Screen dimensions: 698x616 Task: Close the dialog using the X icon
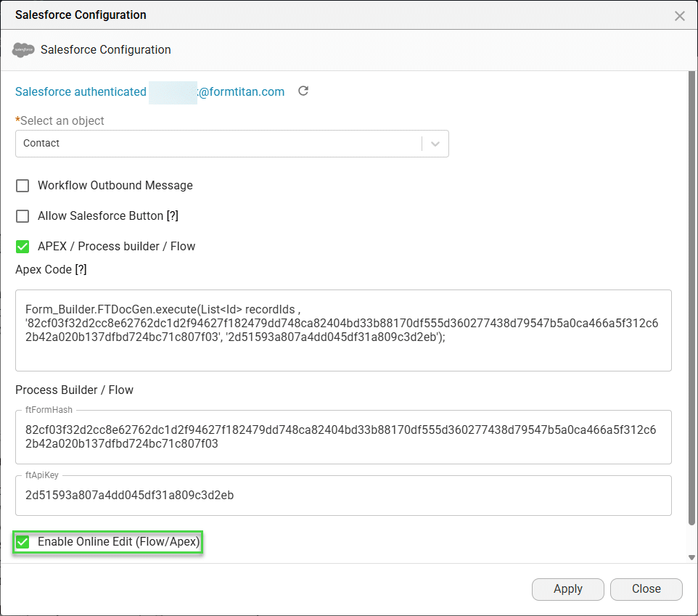pos(679,15)
